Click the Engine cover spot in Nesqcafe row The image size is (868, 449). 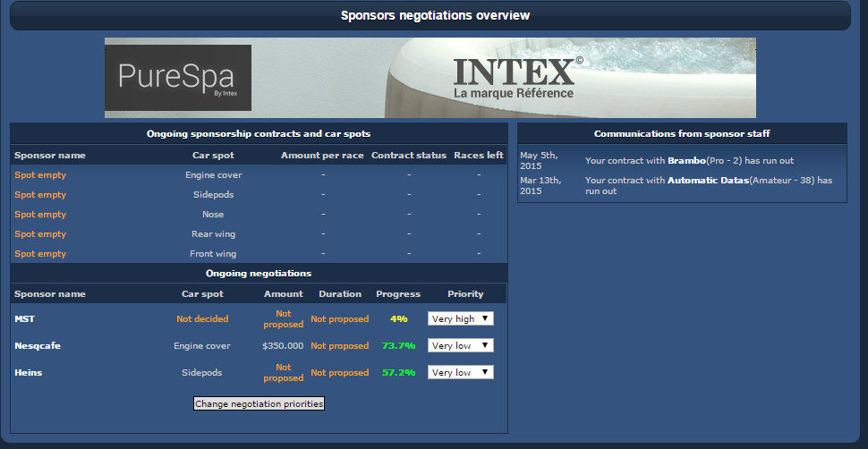click(x=202, y=346)
